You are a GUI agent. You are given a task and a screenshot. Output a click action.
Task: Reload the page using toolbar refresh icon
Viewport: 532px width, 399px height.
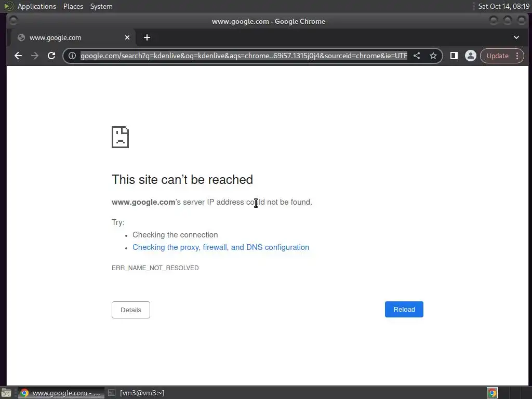click(x=51, y=56)
